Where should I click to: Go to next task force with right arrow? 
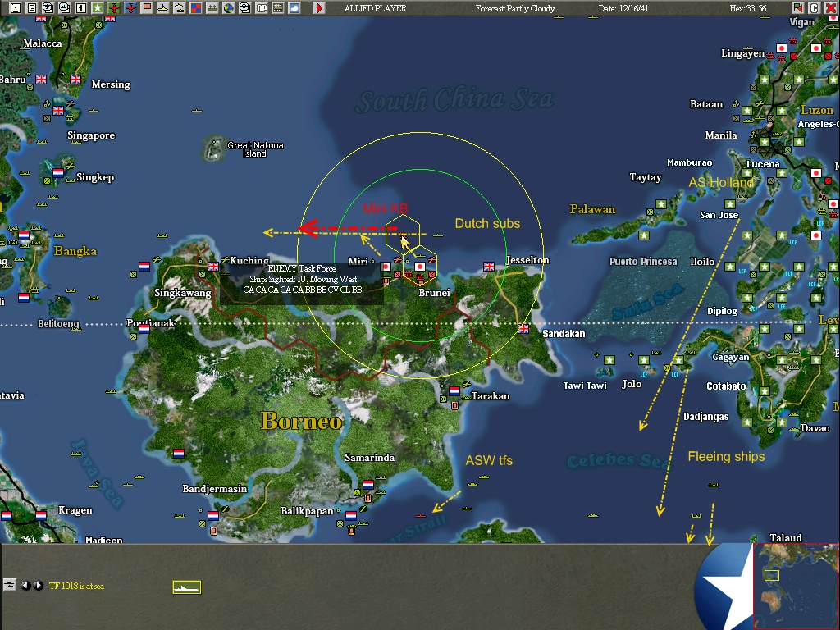click(39, 585)
